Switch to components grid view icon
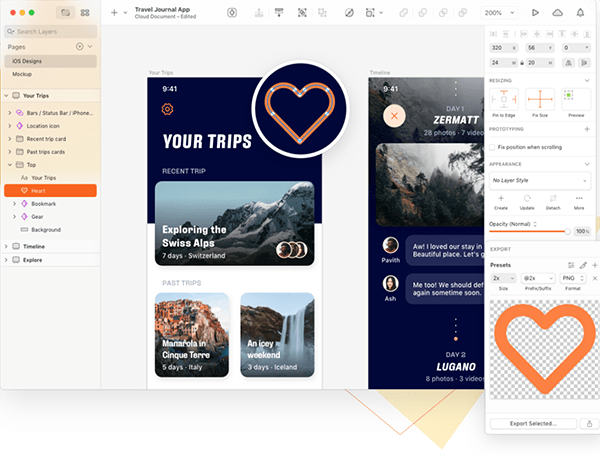The image size is (600, 455). coord(85,13)
